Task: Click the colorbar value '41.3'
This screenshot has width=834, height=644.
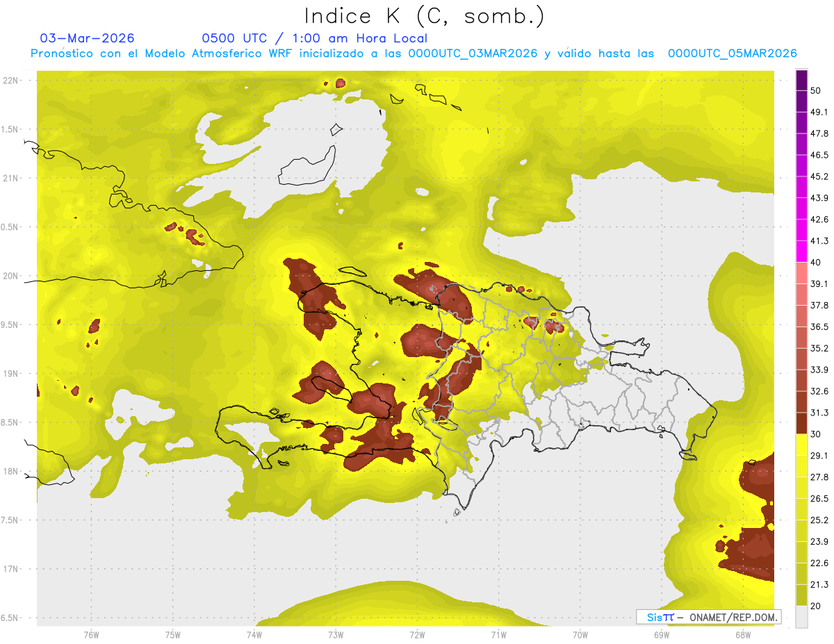Action: [820, 241]
